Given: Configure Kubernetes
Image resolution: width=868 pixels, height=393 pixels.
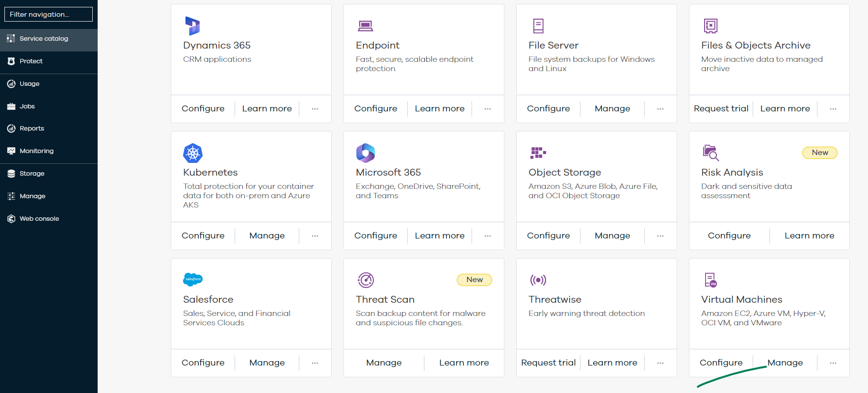Looking at the screenshot, I should [203, 236].
